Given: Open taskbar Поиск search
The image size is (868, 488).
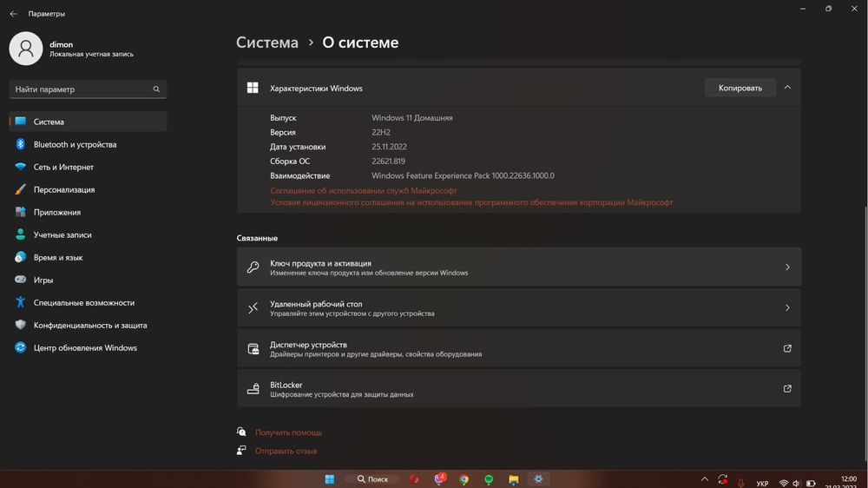Looking at the screenshot, I should [372, 479].
